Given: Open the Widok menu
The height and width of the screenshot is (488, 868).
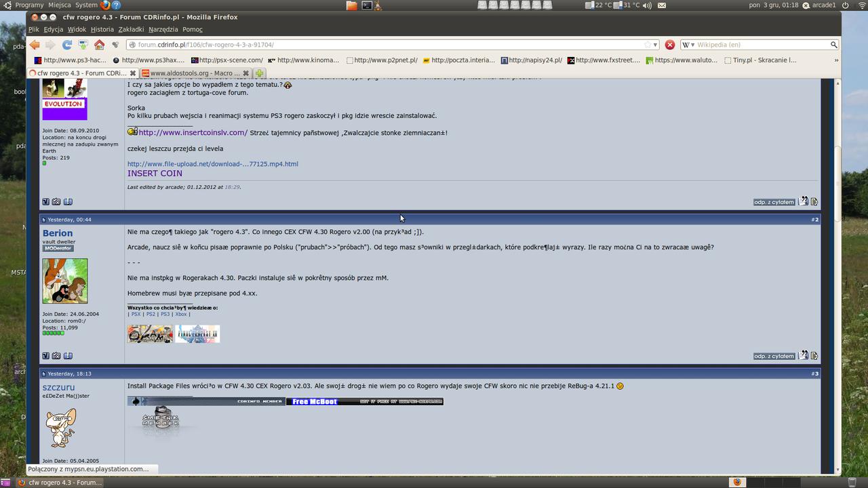Looking at the screenshot, I should pos(77,29).
